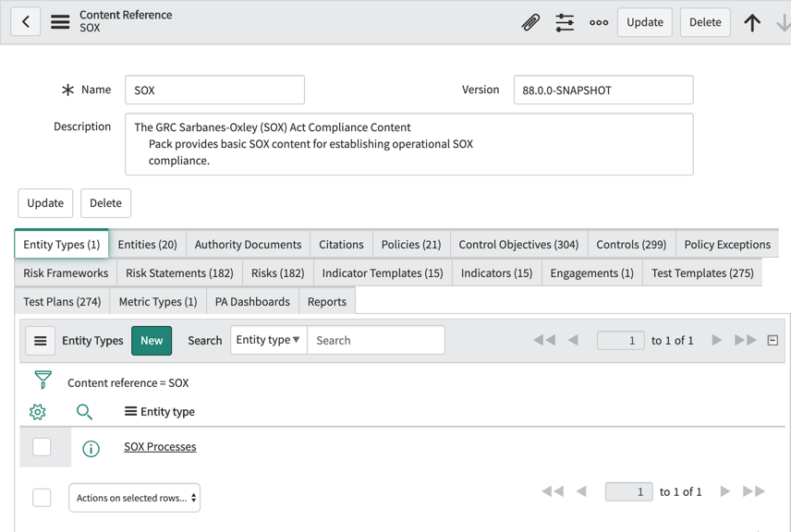Image resolution: width=791 pixels, height=532 pixels.
Task: Open the Test Templates (275) tab
Action: (702, 272)
